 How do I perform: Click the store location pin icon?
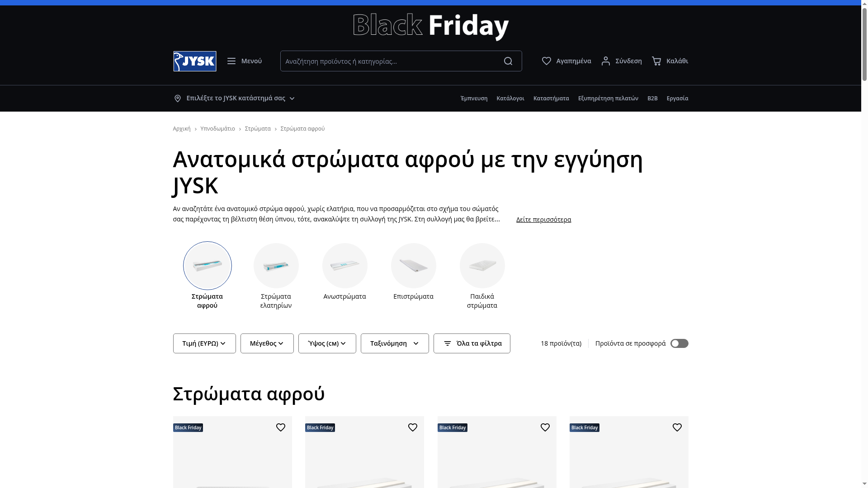coord(177,99)
